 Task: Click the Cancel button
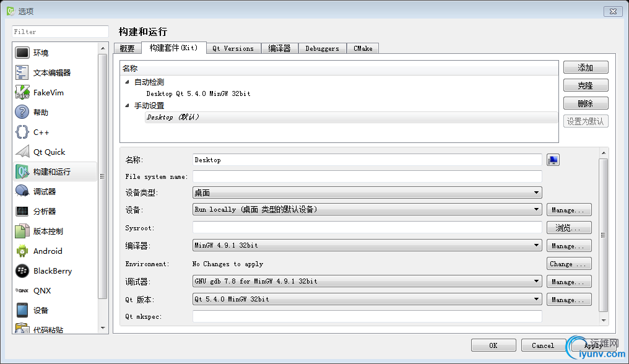click(543, 345)
